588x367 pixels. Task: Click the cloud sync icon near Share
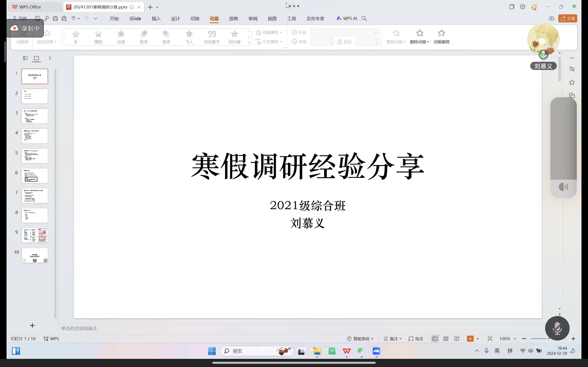(x=551, y=18)
